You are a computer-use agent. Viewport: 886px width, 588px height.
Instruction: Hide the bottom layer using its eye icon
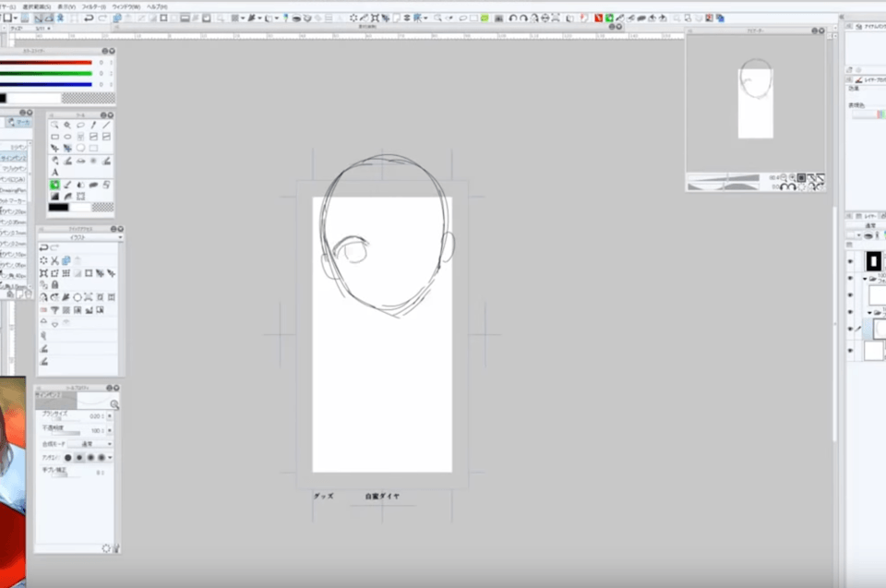tap(851, 350)
